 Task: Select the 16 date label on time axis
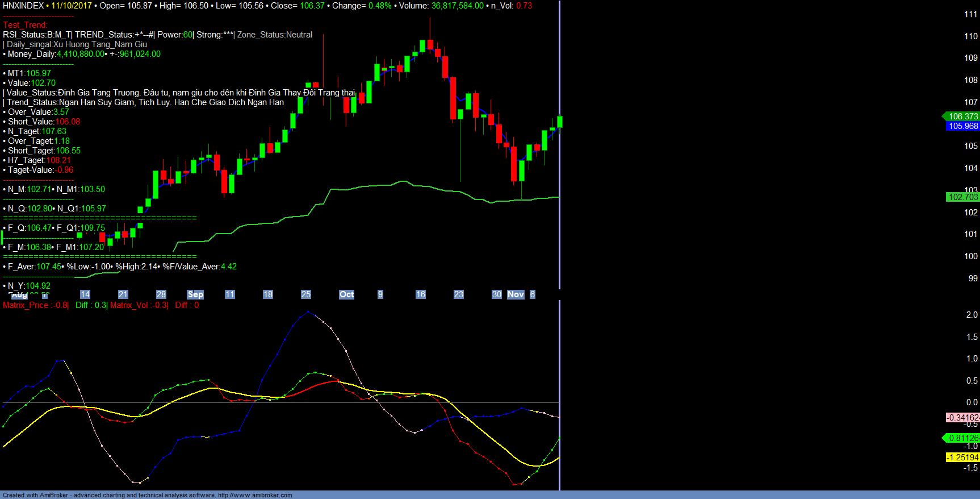tap(421, 294)
